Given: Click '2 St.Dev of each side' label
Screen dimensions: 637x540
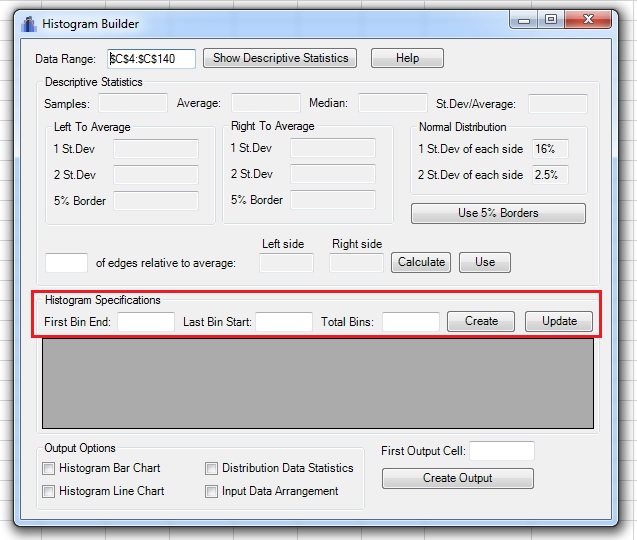Looking at the screenshot, I should (470, 175).
